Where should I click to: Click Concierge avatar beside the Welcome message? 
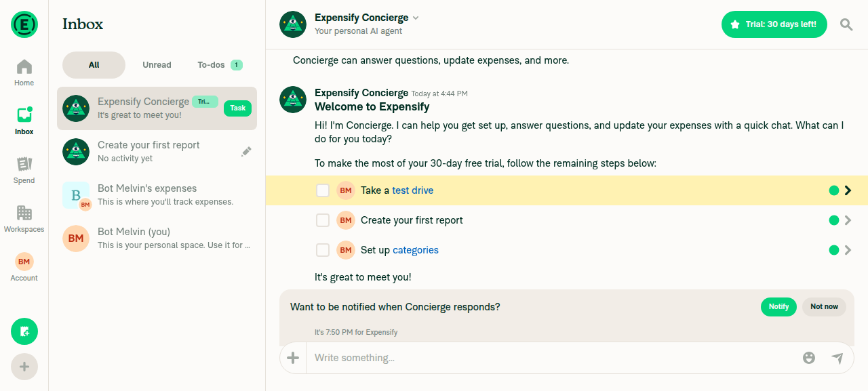click(x=293, y=100)
